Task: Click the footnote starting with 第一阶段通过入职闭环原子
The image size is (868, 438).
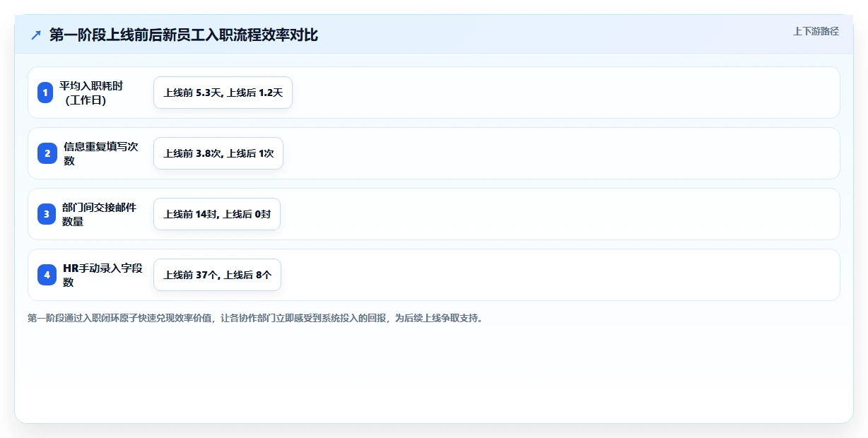Action: (x=255, y=319)
